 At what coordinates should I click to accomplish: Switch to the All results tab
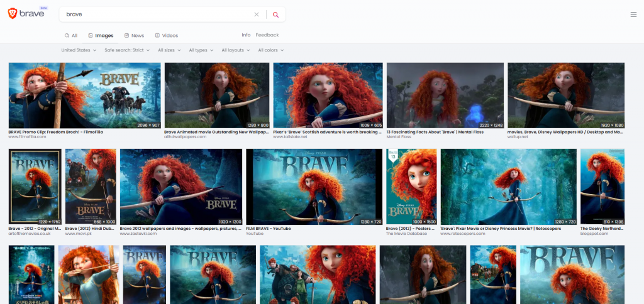tap(71, 36)
